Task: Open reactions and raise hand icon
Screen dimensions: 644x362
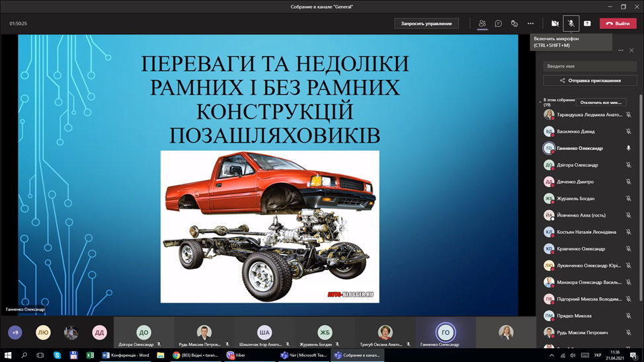Action: click(x=514, y=23)
